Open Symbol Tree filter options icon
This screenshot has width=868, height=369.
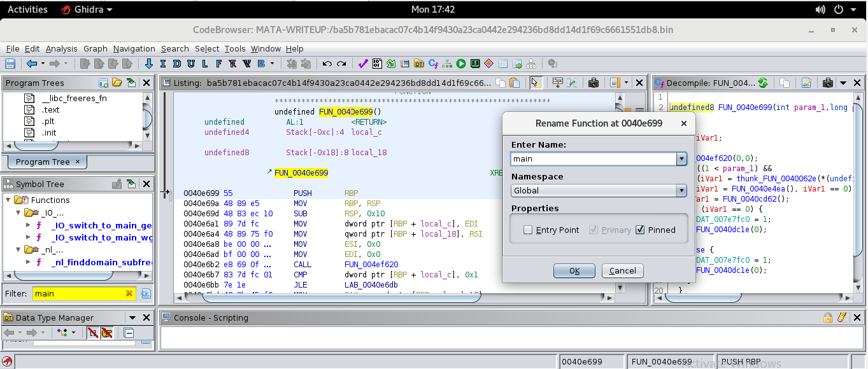point(146,293)
